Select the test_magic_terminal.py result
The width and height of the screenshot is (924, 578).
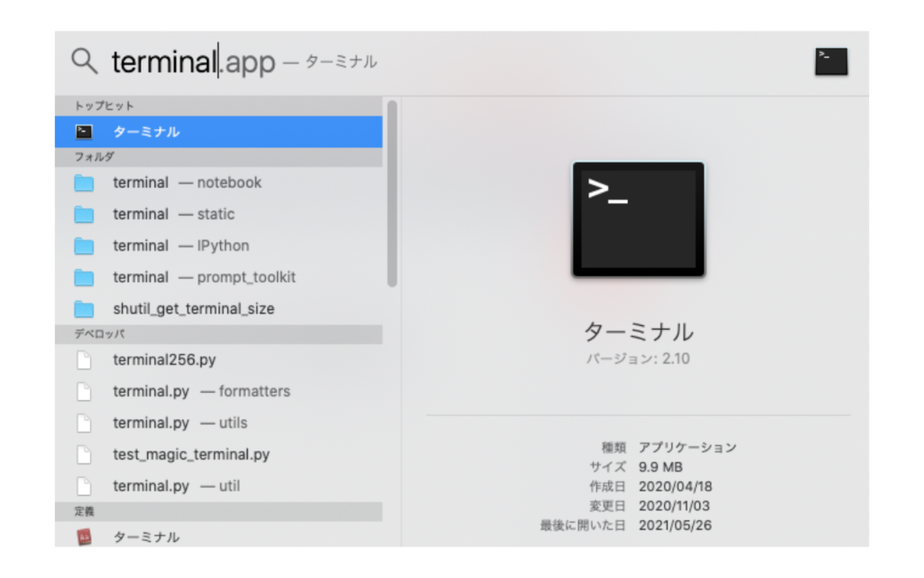coord(218,454)
